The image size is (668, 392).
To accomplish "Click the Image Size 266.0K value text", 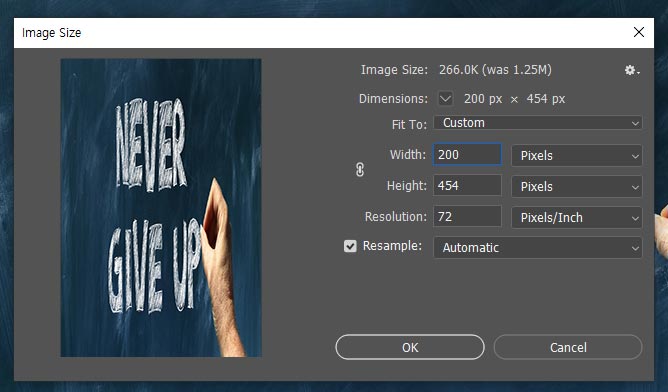I will coord(495,69).
